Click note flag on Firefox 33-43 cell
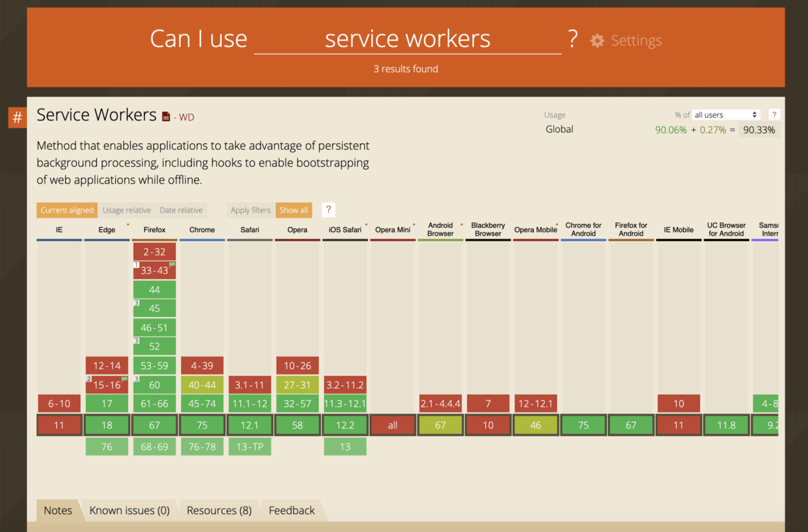Screen dimensions: 808x532 tap(172, 265)
